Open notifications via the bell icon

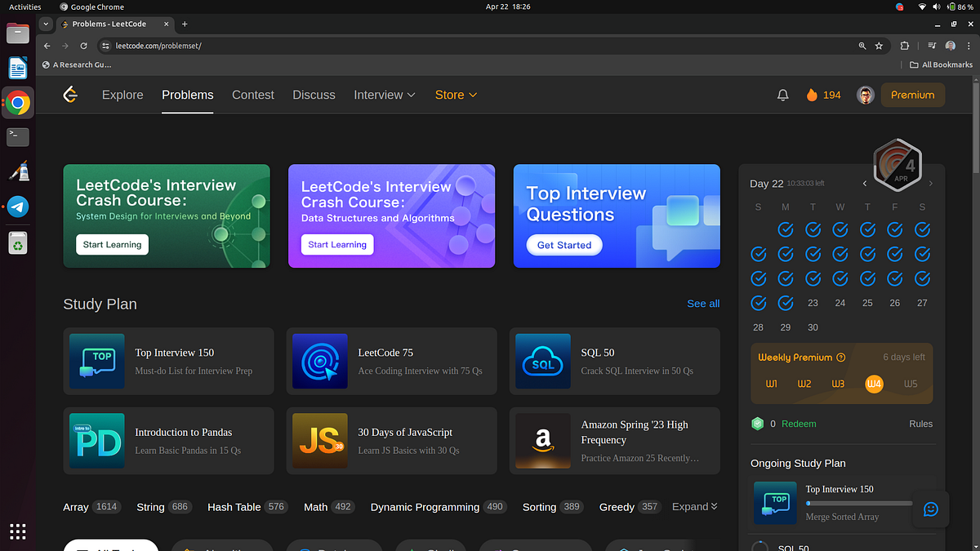pos(782,95)
